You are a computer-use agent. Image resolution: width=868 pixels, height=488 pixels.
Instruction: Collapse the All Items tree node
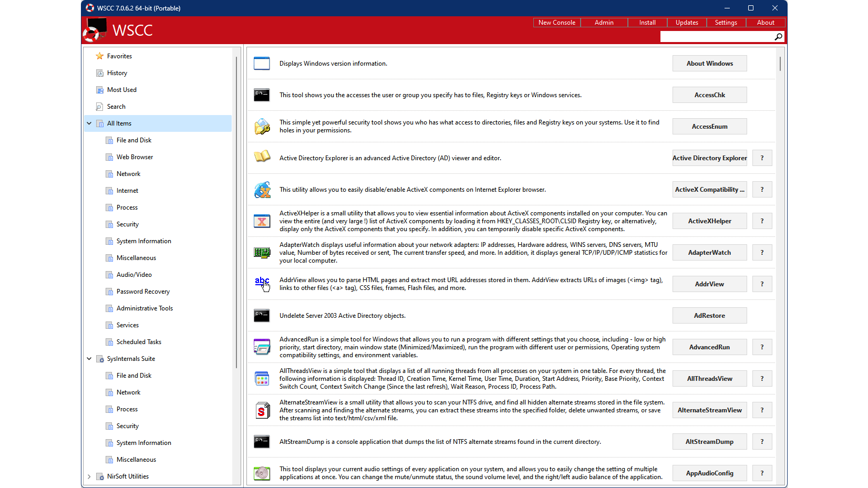click(x=89, y=123)
